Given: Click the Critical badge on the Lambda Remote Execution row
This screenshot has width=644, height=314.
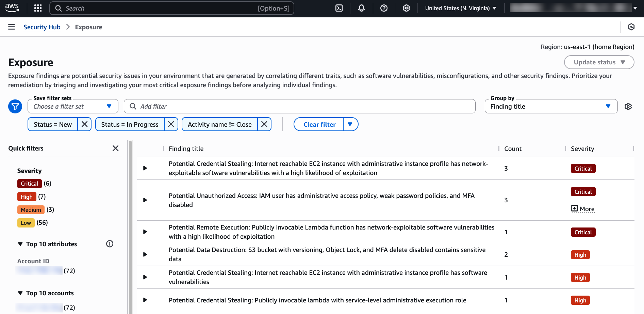Looking at the screenshot, I should [x=583, y=232].
